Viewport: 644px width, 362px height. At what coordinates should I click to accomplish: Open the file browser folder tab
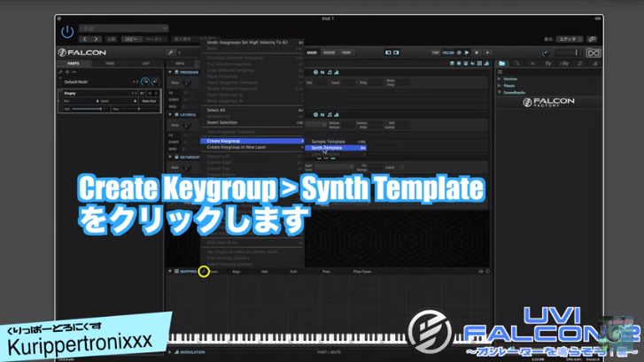(x=502, y=64)
